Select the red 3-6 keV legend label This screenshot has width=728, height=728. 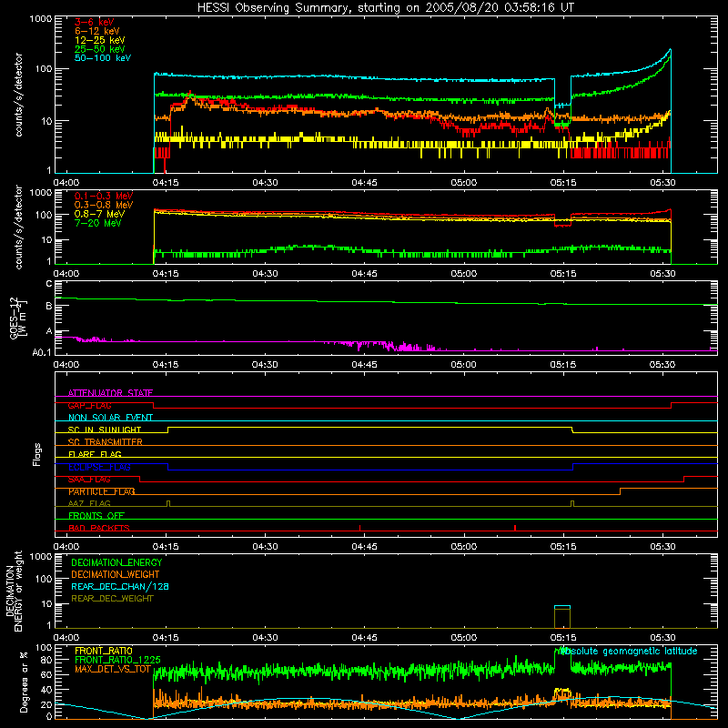[95, 22]
